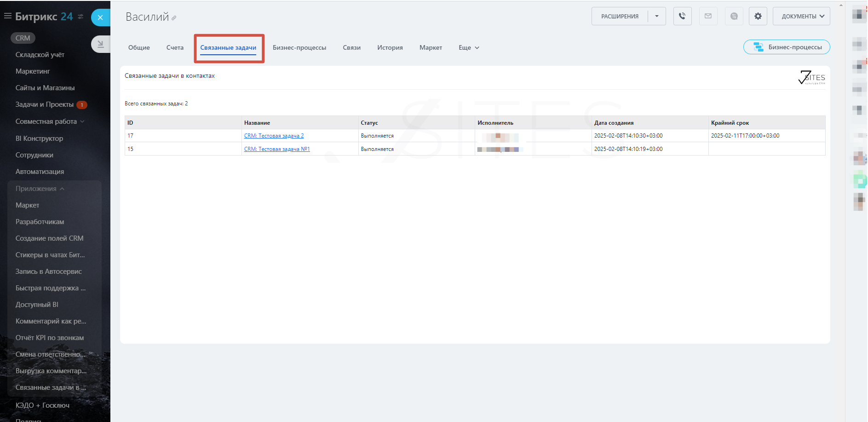Click the envelope email icon button

[x=708, y=16]
